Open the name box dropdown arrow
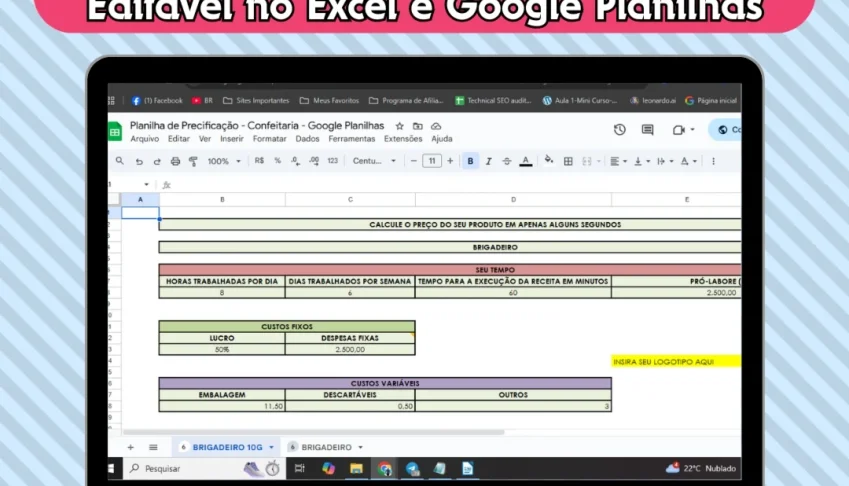Screen dimensions: 849x486 coord(146,185)
